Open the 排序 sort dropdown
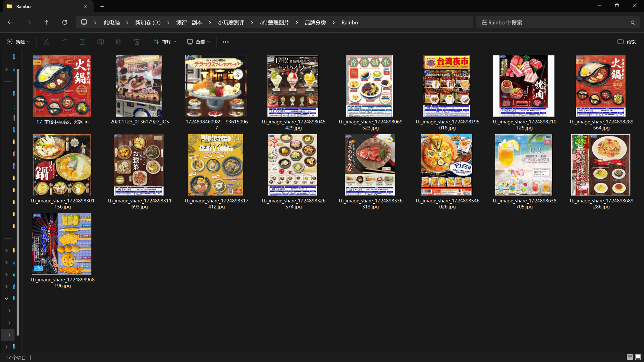This screenshot has height=362, width=644. click(165, 42)
